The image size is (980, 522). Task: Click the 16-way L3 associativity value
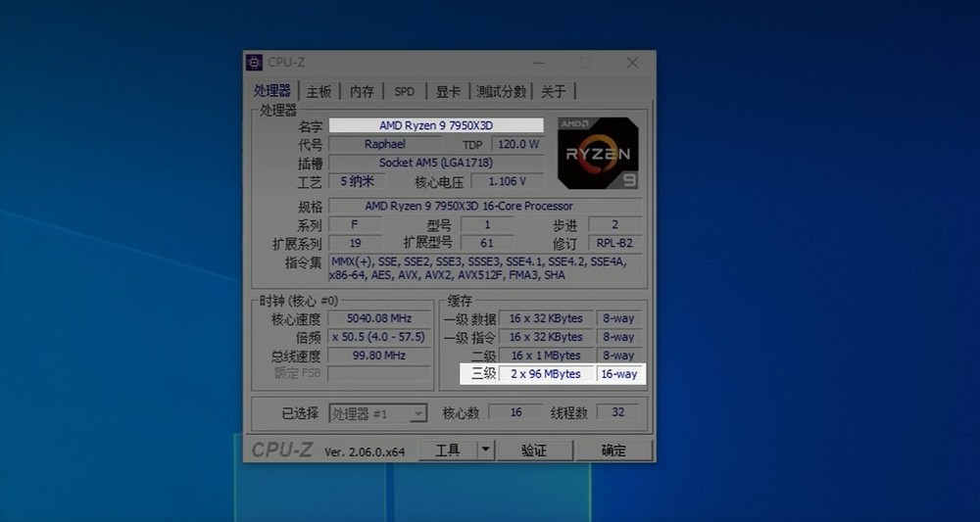(618, 374)
